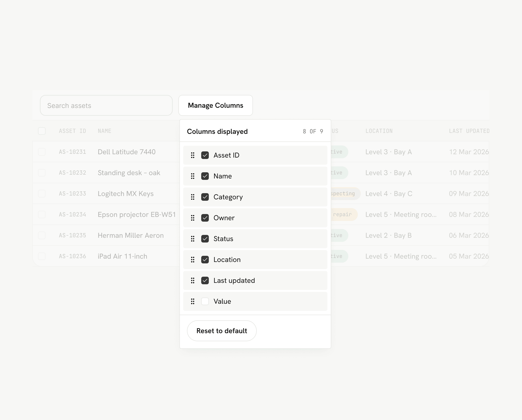Image resolution: width=522 pixels, height=420 pixels.
Task: Select the row checkbox for AS-10236
Action: coord(42,256)
